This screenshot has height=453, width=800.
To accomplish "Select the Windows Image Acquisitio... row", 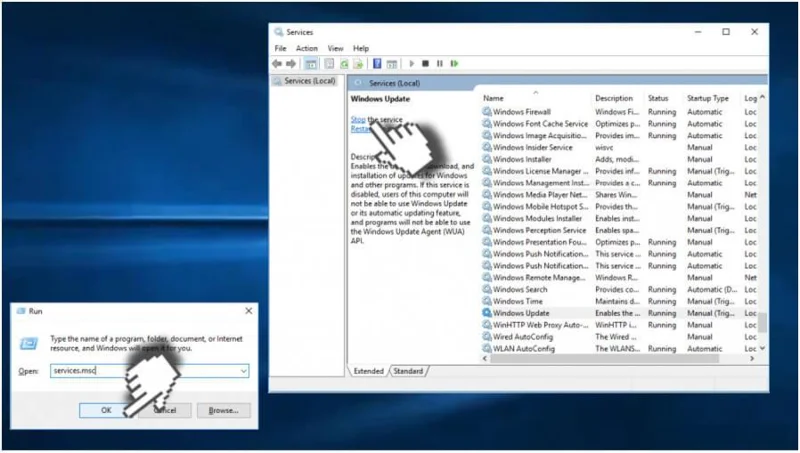I will (619, 135).
